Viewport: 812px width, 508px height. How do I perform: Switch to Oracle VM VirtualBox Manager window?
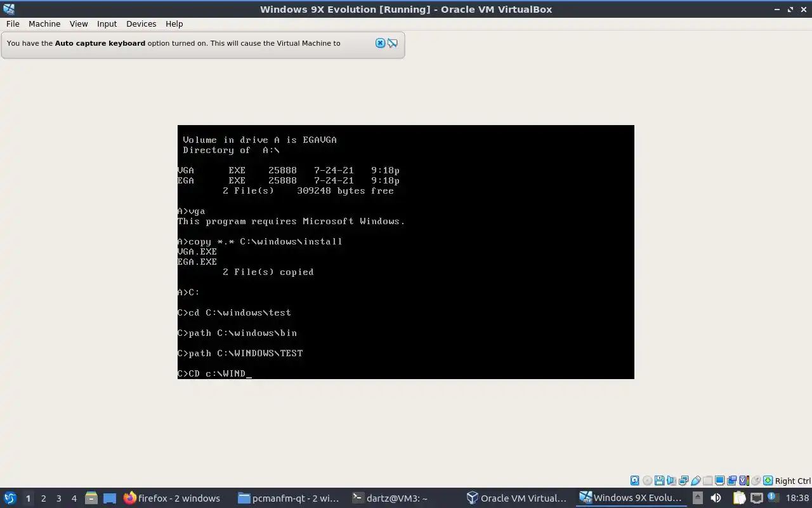point(518,498)
